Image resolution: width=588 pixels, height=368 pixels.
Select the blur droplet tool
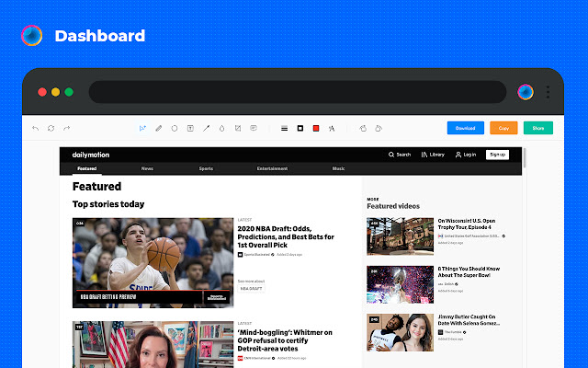(222, 129)
